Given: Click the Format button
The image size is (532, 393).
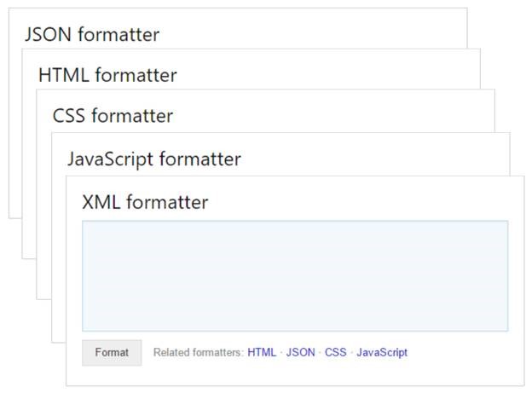Looking at the screenshot, I should (x=112, y=353).
